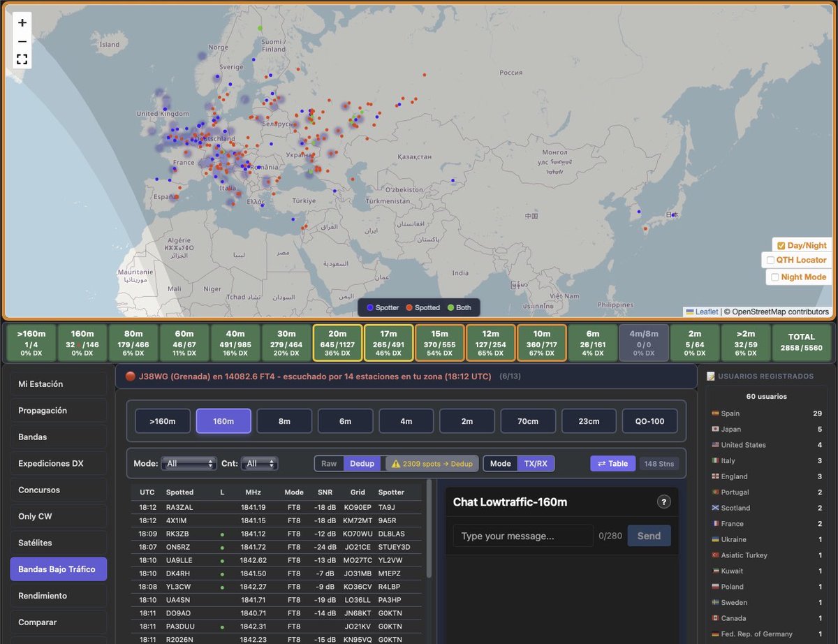838x644 pixels.
Task: Enable Night Mode checkbox
Action: coord(774,277)
